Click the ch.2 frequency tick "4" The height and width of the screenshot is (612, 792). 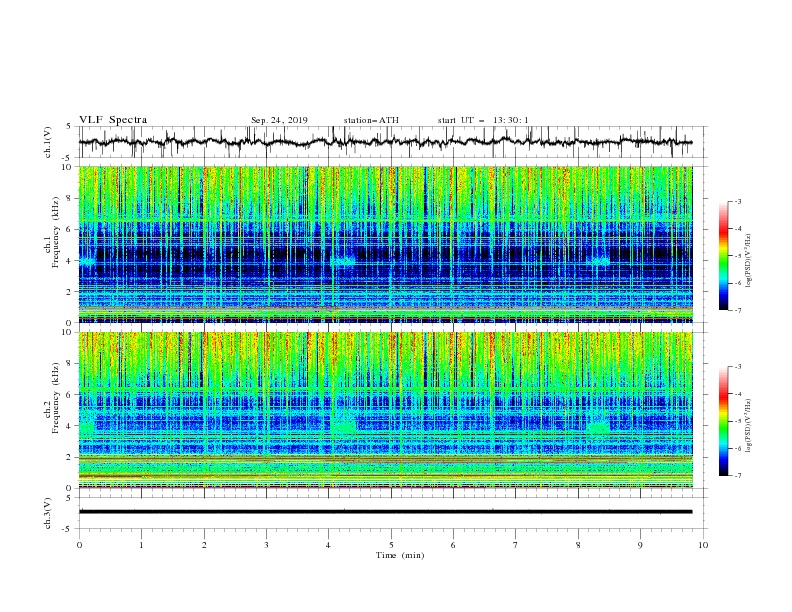69,426
